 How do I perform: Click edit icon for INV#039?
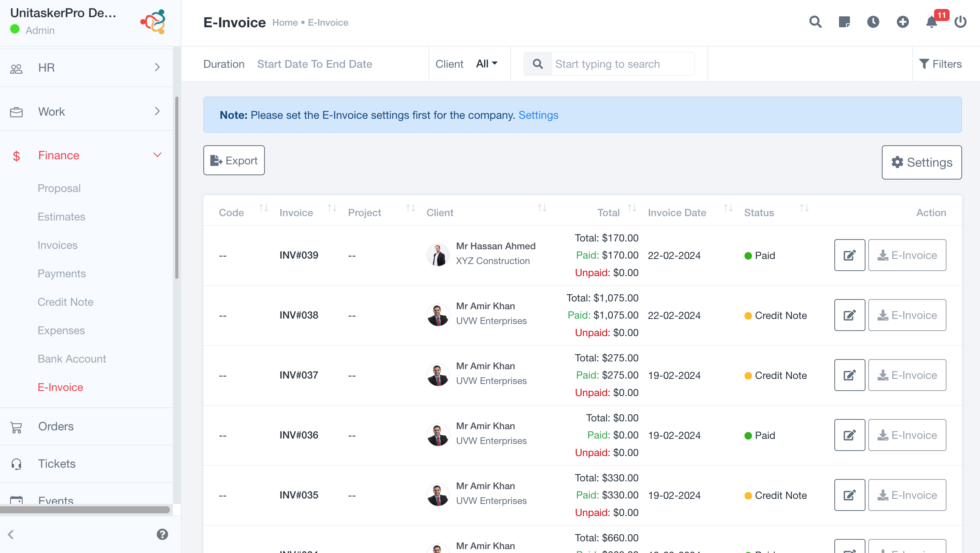coord(850,255)
